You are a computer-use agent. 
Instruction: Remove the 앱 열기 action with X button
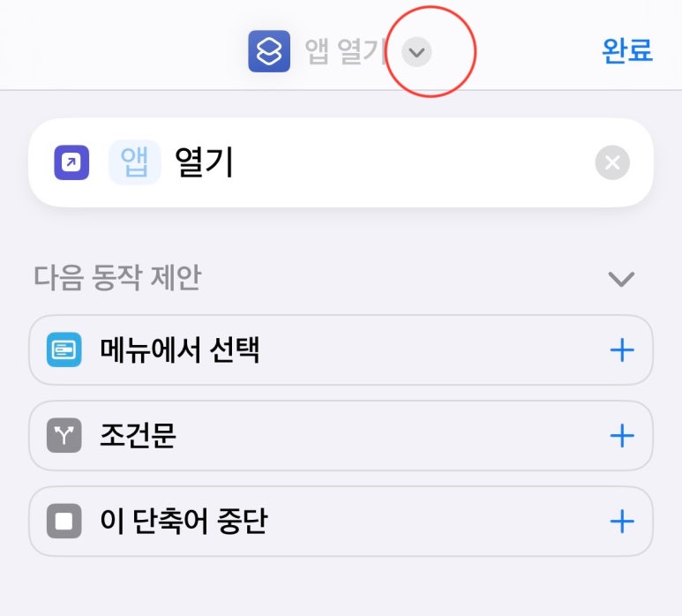pos(612,162)
